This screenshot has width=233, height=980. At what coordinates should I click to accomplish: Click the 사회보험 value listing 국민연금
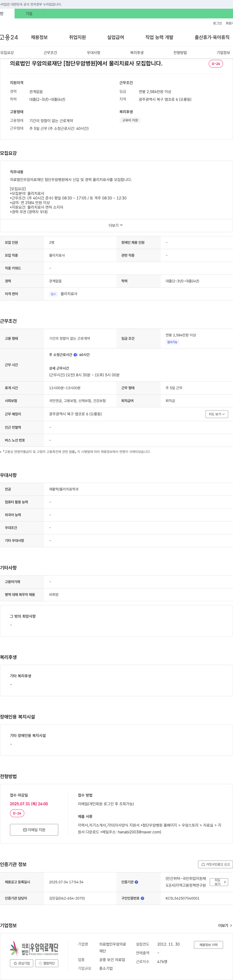(77, 401)
